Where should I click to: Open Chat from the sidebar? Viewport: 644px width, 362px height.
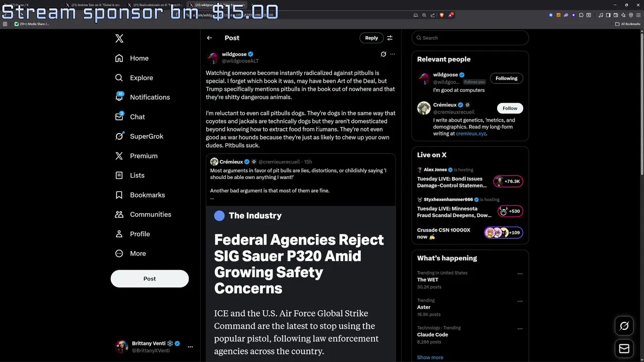pyautogui.click(x=130, y=117)
